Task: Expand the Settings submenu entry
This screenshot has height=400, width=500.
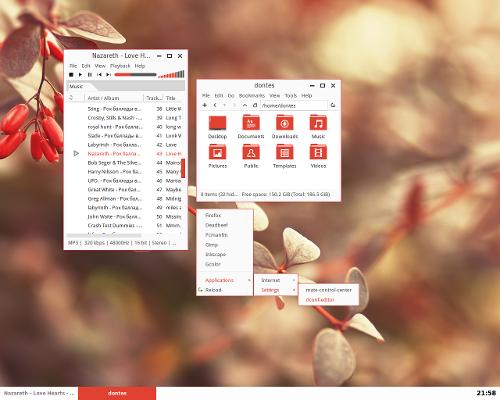Action: pos(276,290)
